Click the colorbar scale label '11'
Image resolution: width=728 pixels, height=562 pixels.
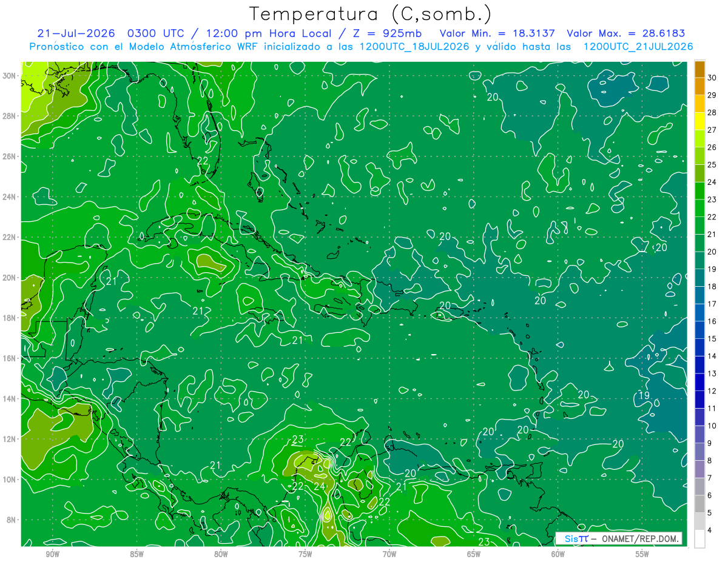click(x=712, y=408)
